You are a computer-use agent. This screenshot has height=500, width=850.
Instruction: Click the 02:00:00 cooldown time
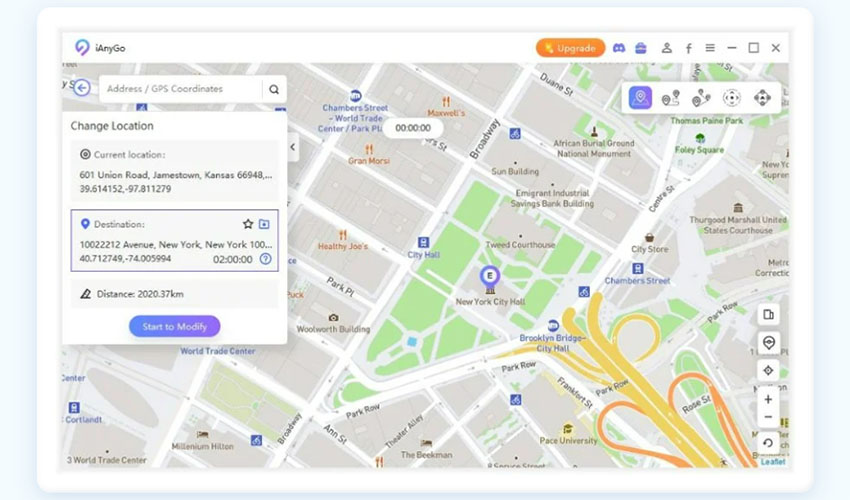pos(233,259)
